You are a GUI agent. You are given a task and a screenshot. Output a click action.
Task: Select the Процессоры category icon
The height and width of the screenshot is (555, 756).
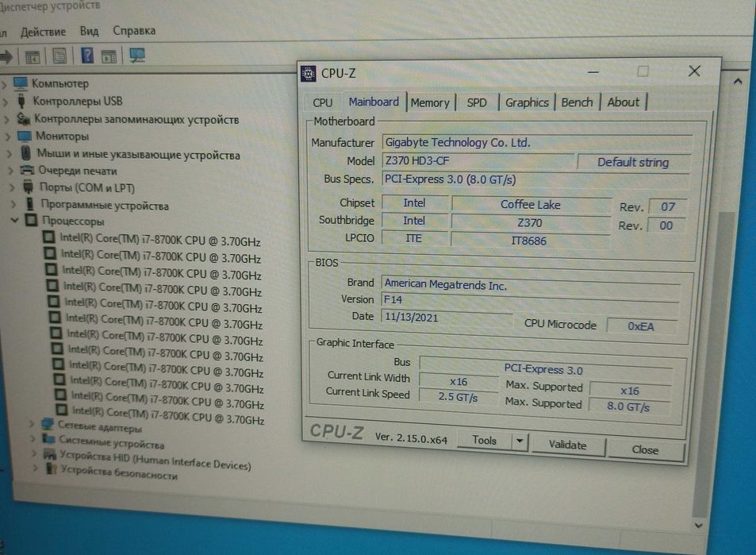(32, 221)
